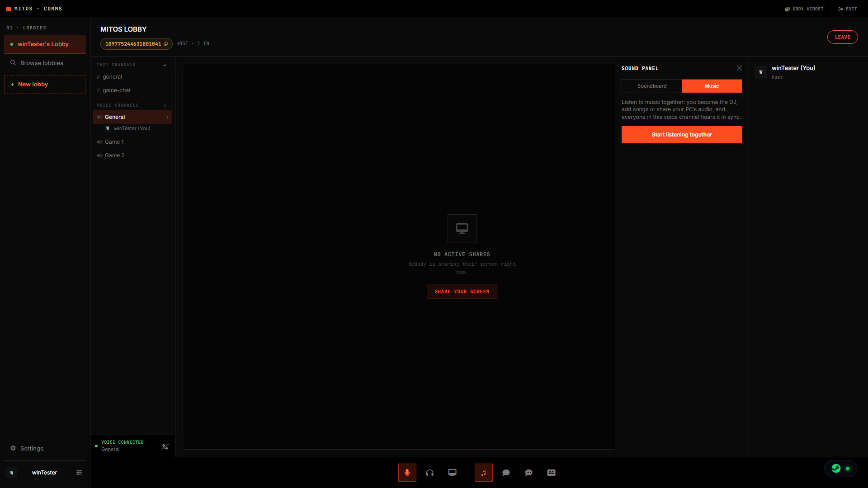868x488 pixels.
Task: Select the General voice channel
Action: [132, 117]
